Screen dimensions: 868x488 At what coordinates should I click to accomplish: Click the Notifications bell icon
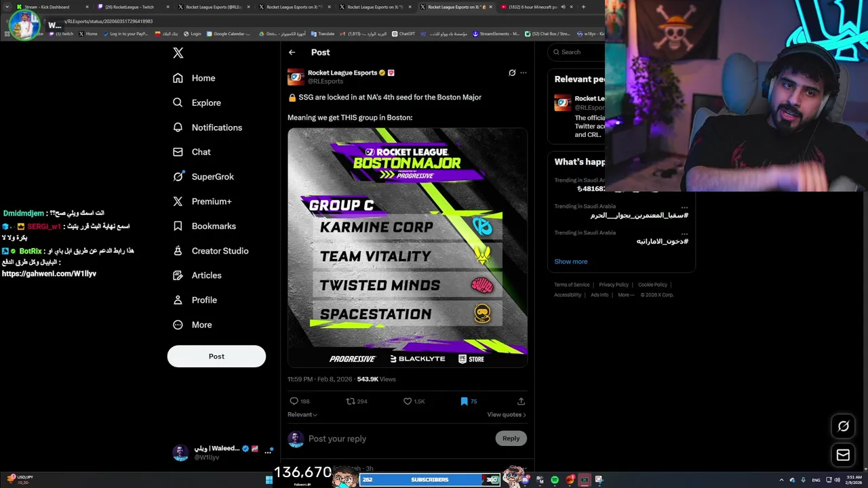click(178, 127)
